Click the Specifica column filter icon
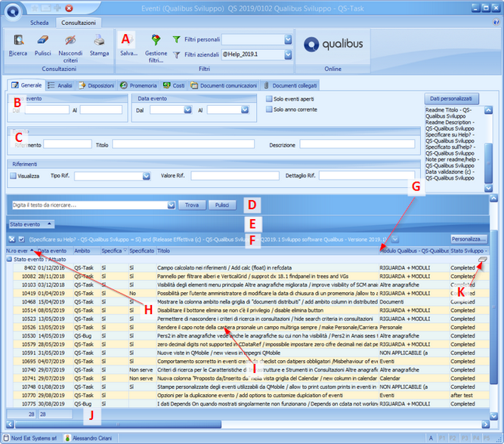504x444 pixels. (x=125, y=250)
